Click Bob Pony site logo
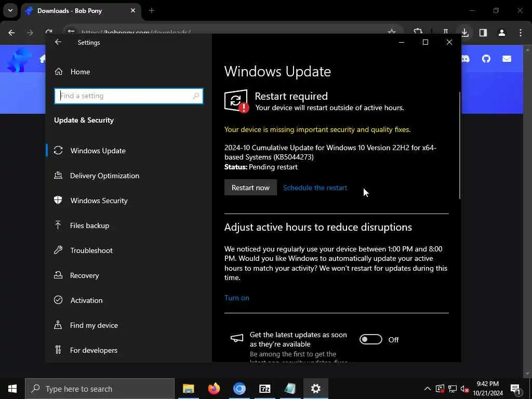The width and height of the screenshot is (532, 399). coord(19,60)
